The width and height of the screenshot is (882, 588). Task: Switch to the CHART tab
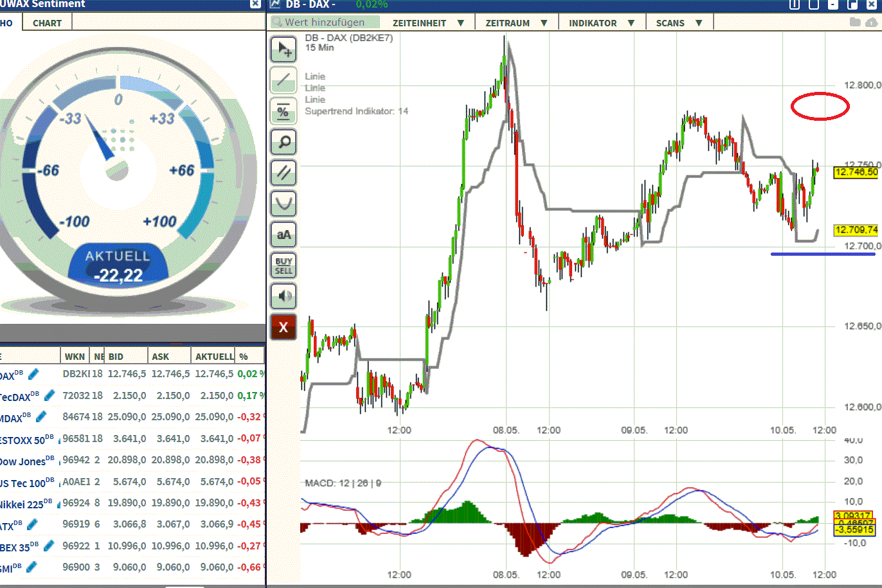(46, 21)
